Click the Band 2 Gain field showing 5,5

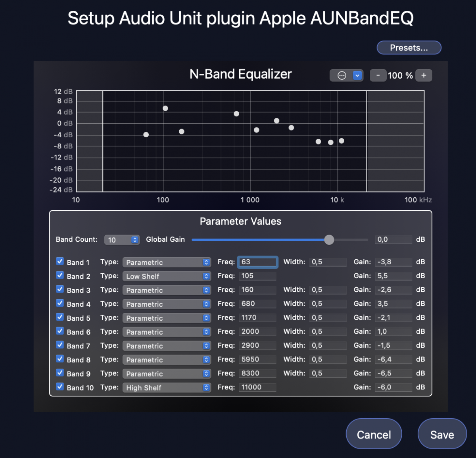click(x=393, y=276)
